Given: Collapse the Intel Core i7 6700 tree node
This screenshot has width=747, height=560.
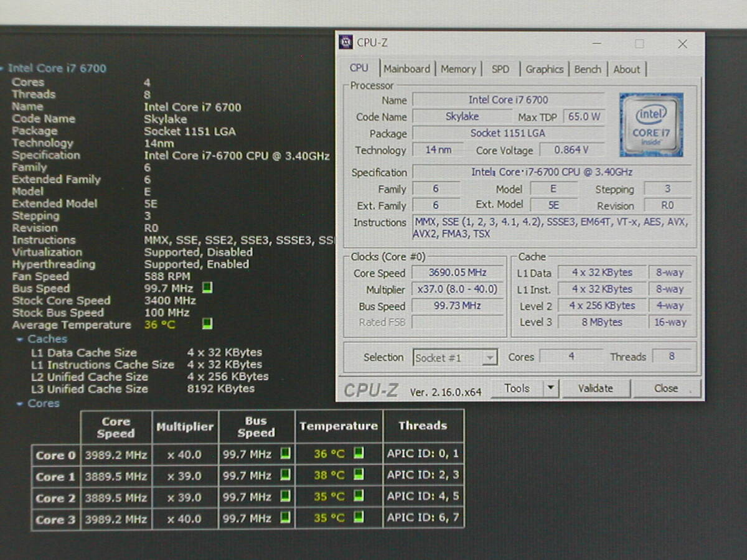Looking at the screenshot, I should click(x=2, y=68).
